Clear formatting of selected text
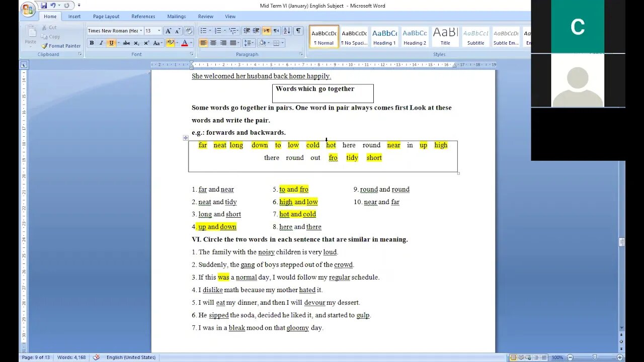This screenshot has width=644, height=362. point(188,31)
